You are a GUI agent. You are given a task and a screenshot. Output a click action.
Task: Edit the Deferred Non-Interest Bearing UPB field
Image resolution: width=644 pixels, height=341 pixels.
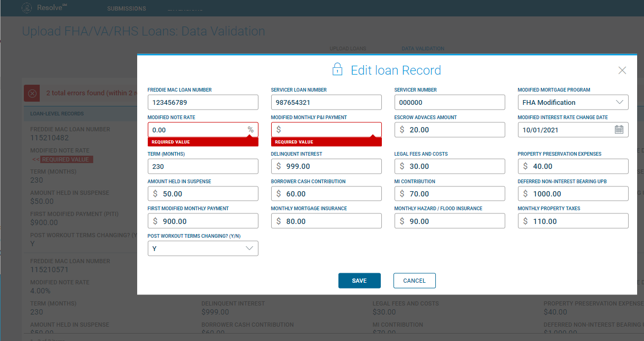(573, 194)
